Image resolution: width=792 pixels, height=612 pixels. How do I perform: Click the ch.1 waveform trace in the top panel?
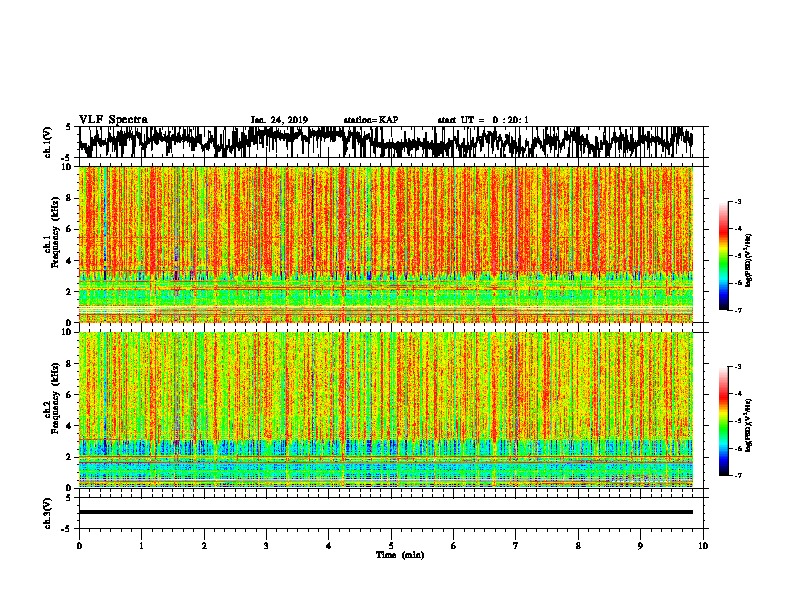(386, 141)
